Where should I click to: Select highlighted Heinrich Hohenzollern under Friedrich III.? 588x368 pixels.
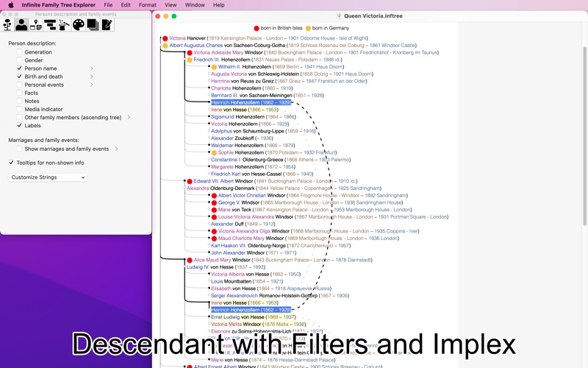(251, 102)
